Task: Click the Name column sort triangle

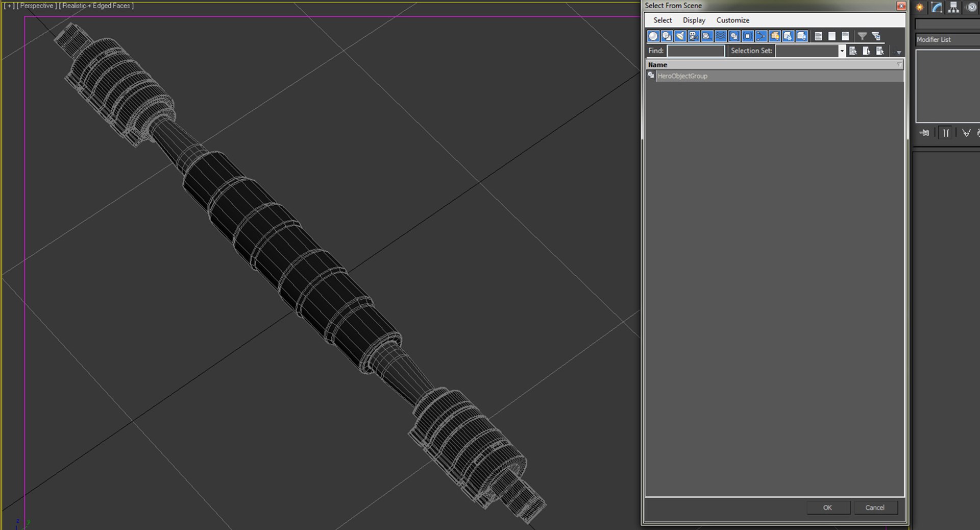Action: click(x=899, y=65)
